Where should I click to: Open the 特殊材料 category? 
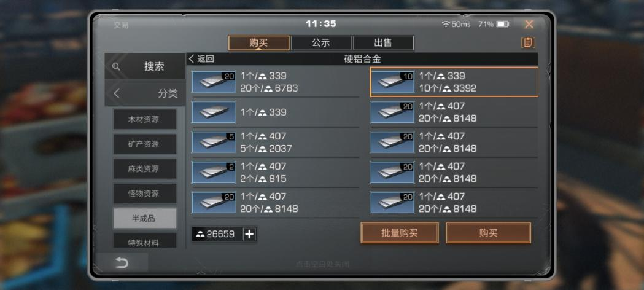(x=144, y=241)
